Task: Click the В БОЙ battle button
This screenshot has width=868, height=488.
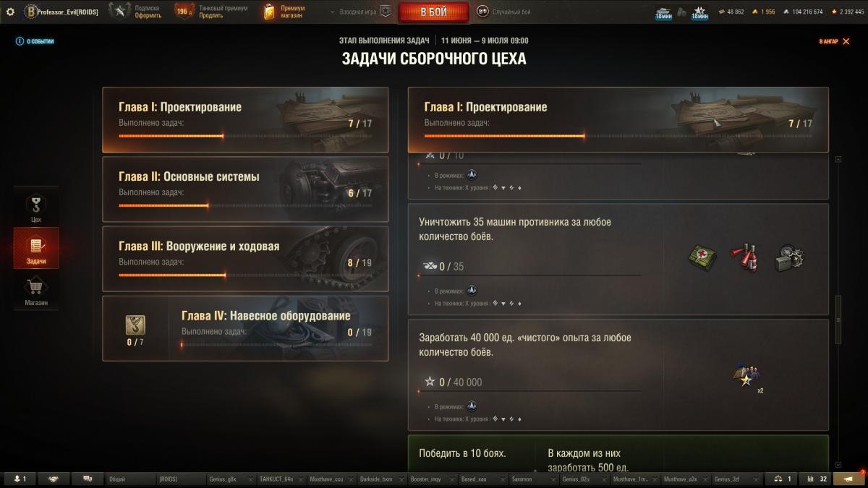Action: click(x=434, y=12)
